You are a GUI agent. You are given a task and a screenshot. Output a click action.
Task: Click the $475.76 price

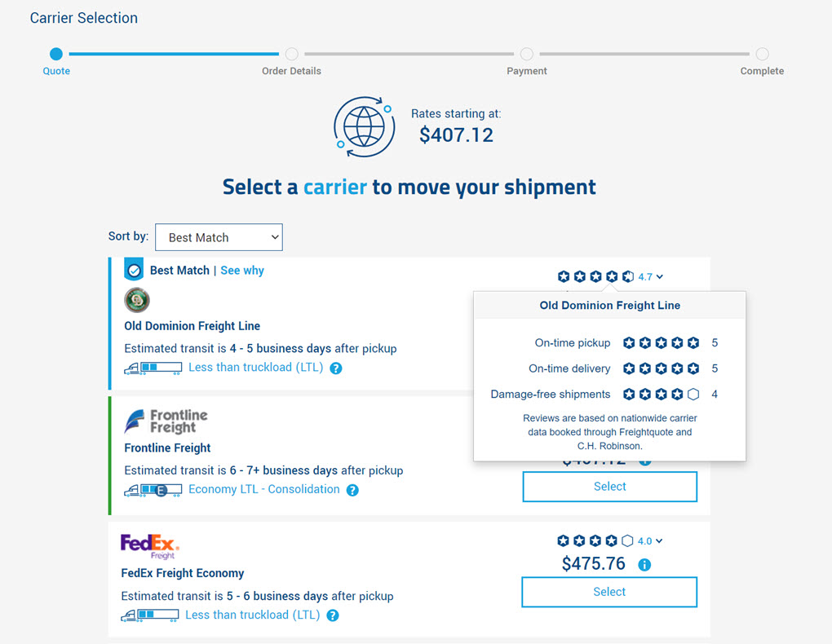tap(593, 563)
